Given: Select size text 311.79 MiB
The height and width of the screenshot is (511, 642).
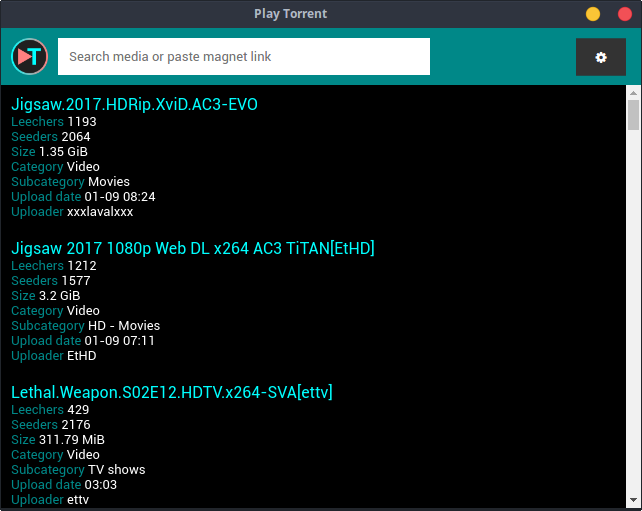Looking at the screenshot, I should [72, 440].
